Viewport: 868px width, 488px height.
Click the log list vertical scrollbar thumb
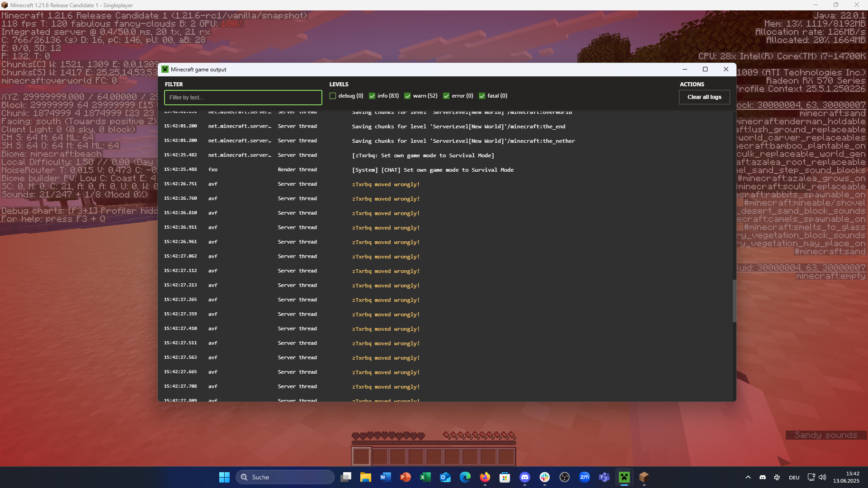(x=734, y=300)
